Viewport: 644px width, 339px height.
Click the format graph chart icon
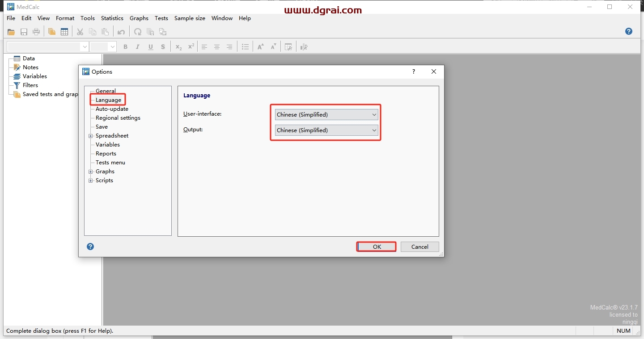tap(304, 47)
